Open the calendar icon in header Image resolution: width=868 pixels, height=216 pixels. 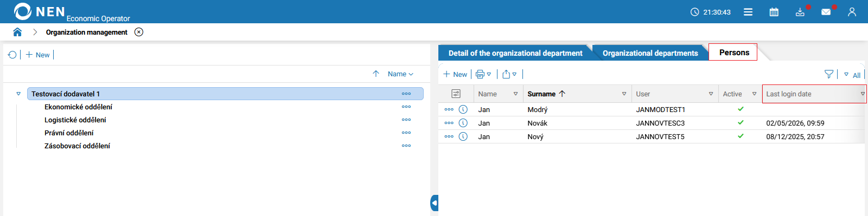point(774,12)
